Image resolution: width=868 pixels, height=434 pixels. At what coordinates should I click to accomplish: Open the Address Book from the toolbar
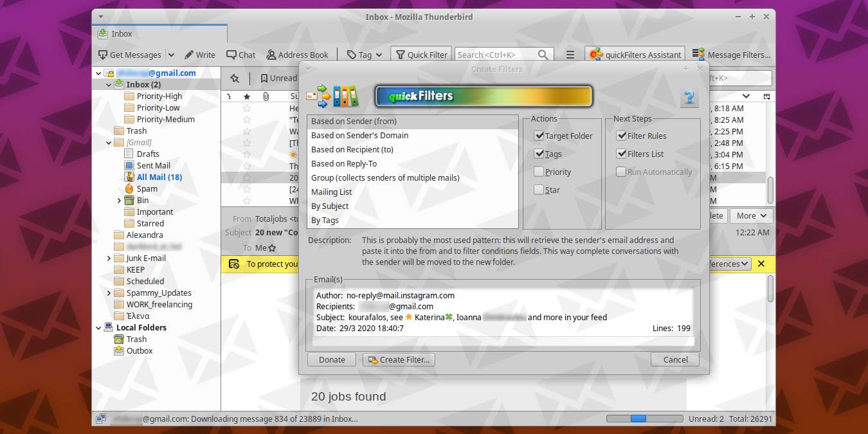(x=298, y=55)
